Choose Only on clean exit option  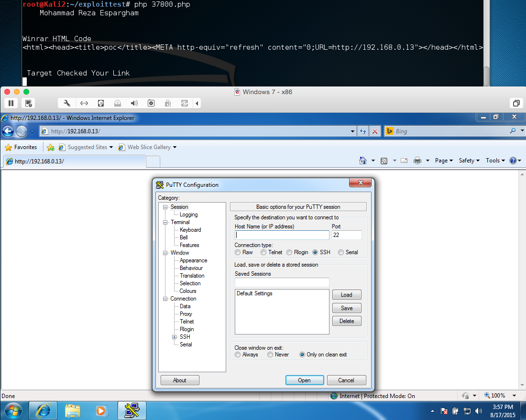pos(302,355)
